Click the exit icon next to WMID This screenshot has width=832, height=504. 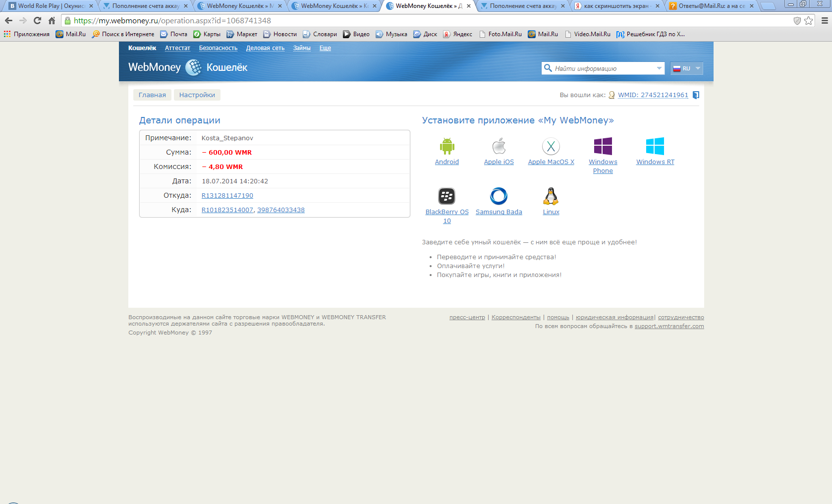click(x=696, y=95)
